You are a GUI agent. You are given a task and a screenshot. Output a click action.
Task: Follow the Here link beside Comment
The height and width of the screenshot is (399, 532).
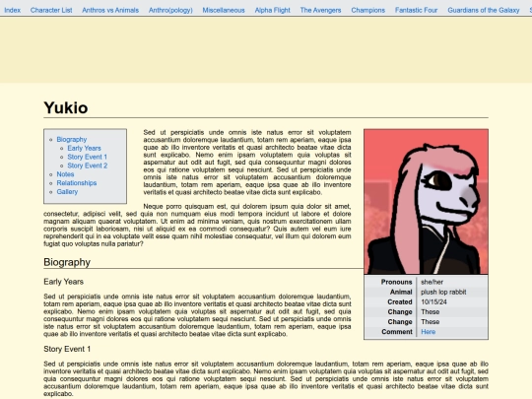tap(429, 332)
